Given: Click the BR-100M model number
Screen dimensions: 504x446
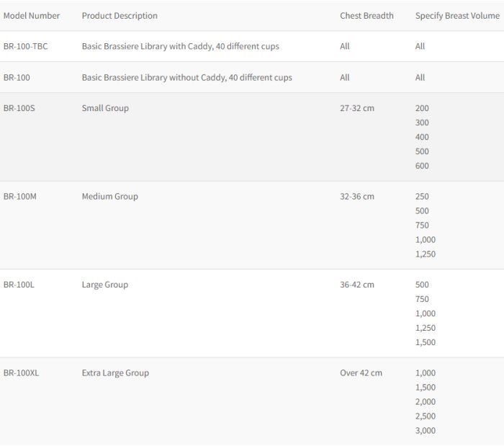Looking at the screenshot, I should coord(20,197).
